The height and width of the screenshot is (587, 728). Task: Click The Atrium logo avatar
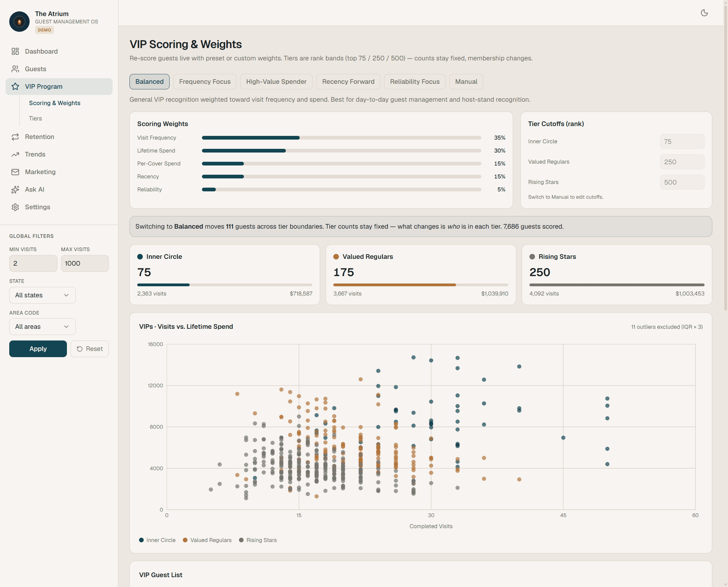coord(19,22)
